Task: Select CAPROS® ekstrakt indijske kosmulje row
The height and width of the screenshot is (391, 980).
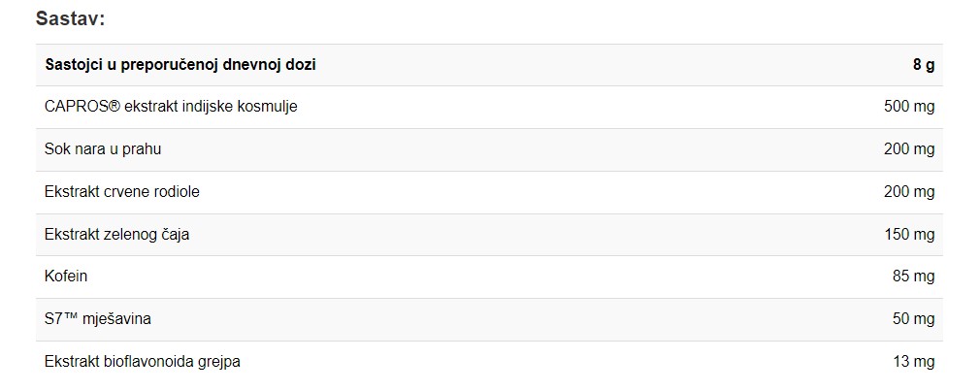Action: pyautogui.click(x=489, y=107)
